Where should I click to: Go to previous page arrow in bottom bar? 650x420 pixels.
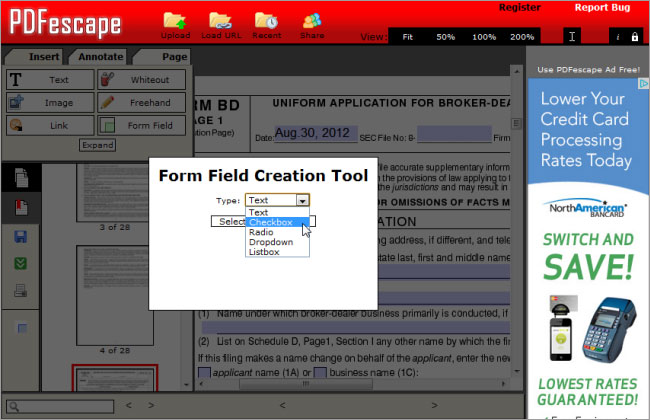point(282,405)
